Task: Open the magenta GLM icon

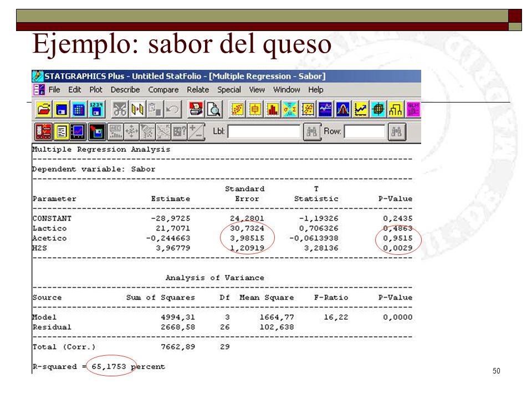Action: tap(413, 110)
